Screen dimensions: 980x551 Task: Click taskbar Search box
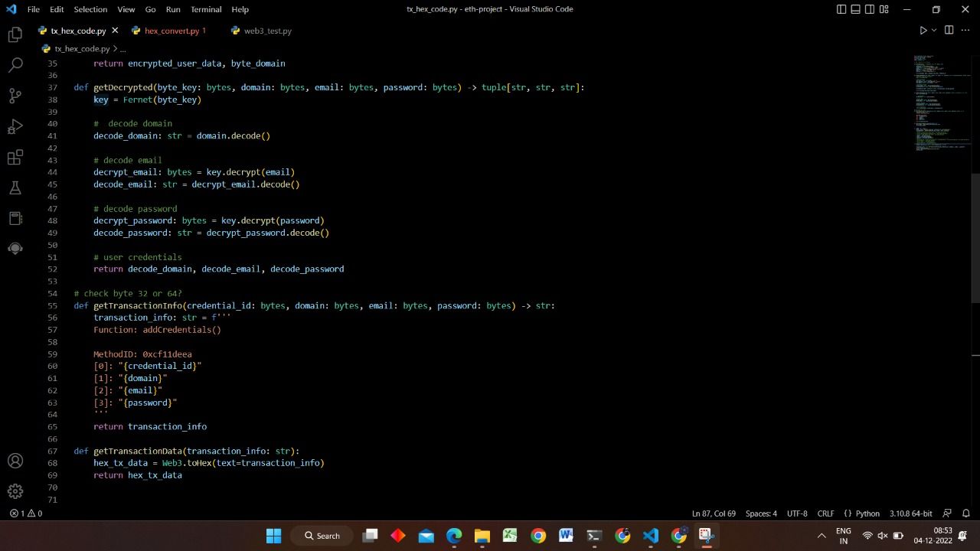[x=322, y=536]
